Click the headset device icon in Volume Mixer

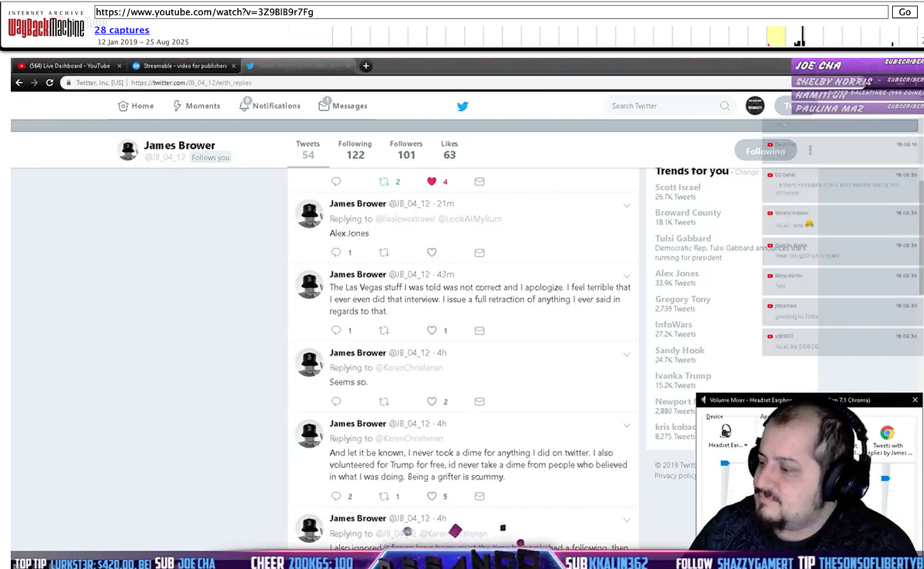(726, 432)
